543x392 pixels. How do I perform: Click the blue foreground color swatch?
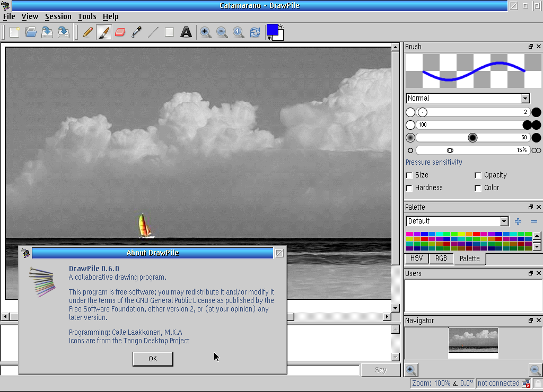[x=273, y=30]
